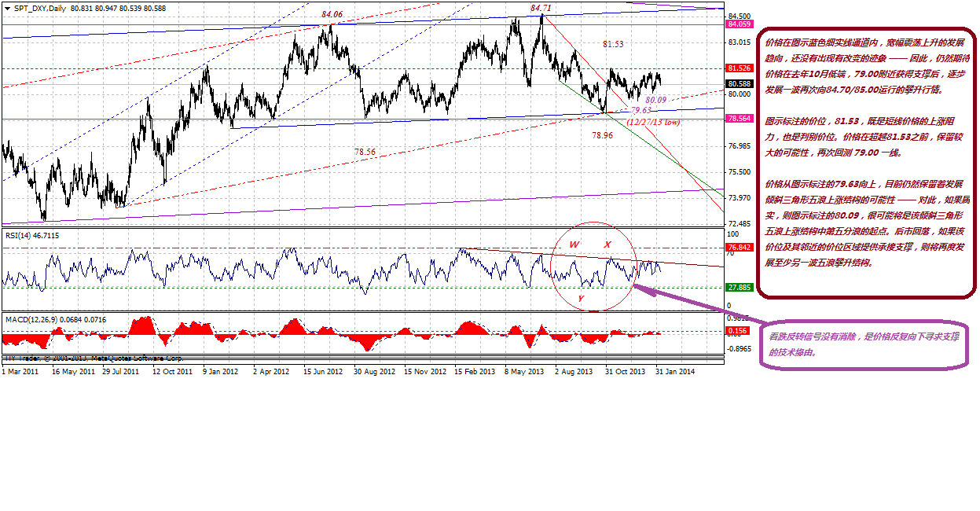980x511 pixels.
Task: Select the 78.564 red price label
Action: pyautogui.click(x=741, y=118)
